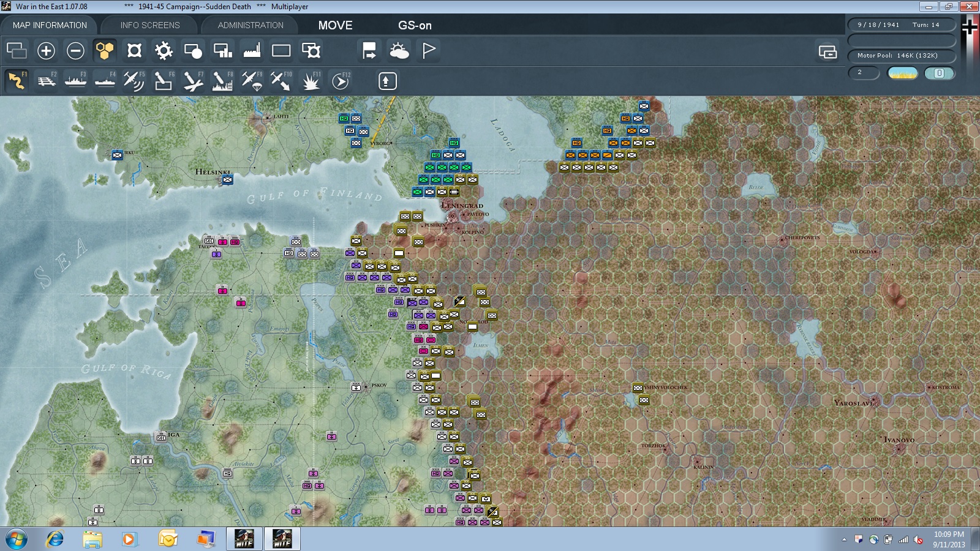Image resolution: width=980 pixels, height=551 pixels.
Task: Toggle the yellow hex grid display
Action: pyautogui.click(x=105, y=51)
